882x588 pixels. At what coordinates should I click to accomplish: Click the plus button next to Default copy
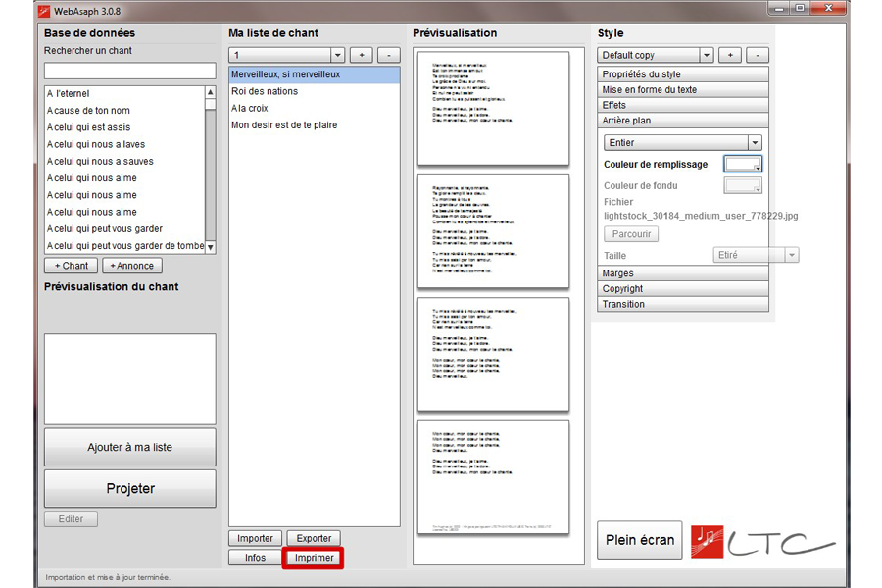pyautogui.click(x=729, y=56)
